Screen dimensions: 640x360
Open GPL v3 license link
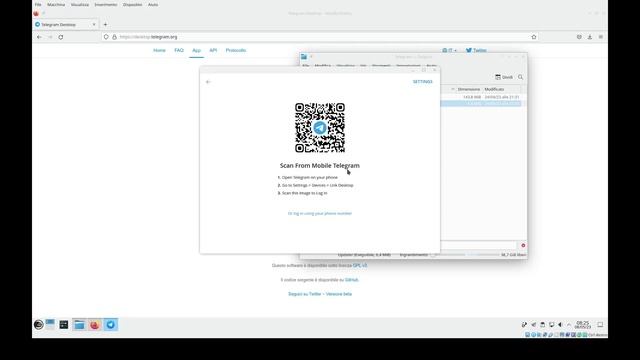pos(360,265)
